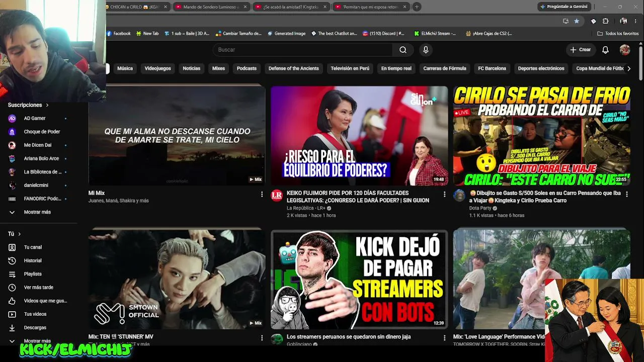Open the Mi Mix title link
Screen dimensions: 644x362
coord(97,193)
